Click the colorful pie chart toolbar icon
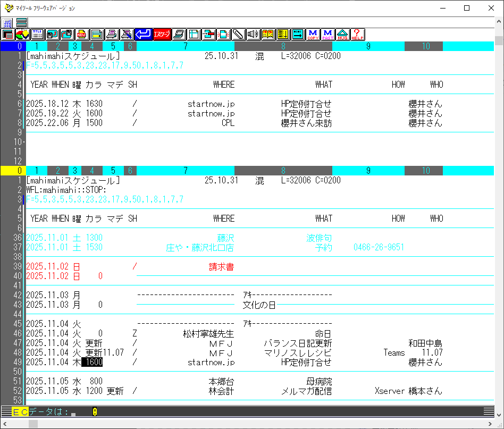 [22, 35]
